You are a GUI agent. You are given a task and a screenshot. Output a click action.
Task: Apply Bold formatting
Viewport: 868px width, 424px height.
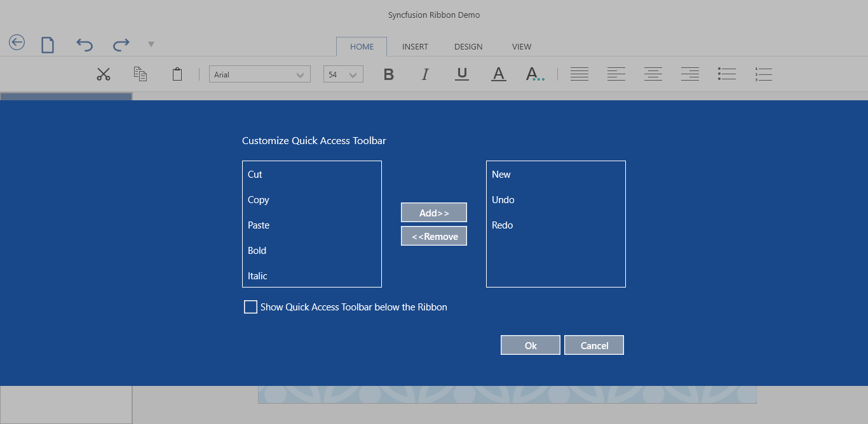coord(388,74)
